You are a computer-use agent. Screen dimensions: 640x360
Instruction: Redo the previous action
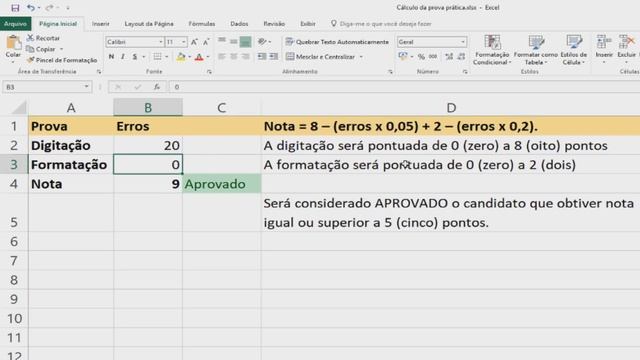[x=49, y=8]
